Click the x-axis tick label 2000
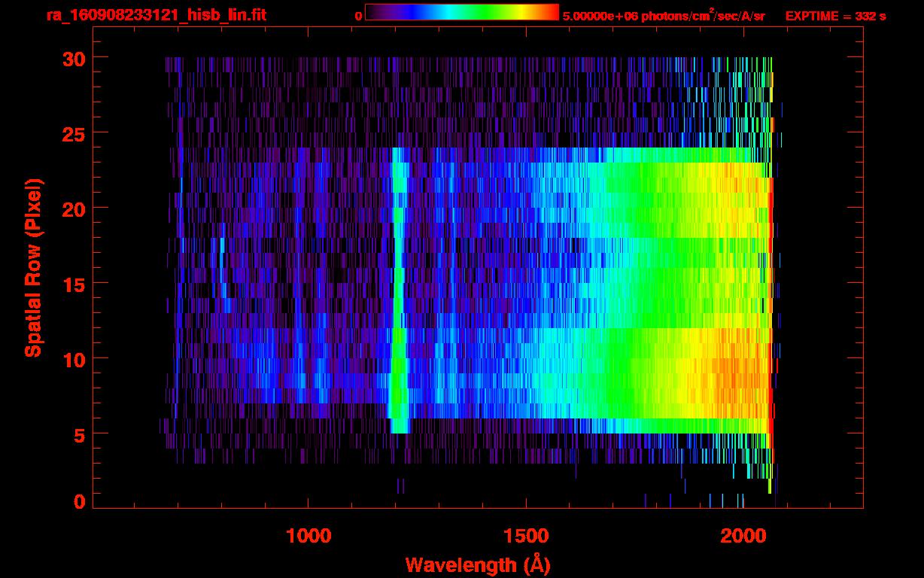 click(x=742, y=536)
